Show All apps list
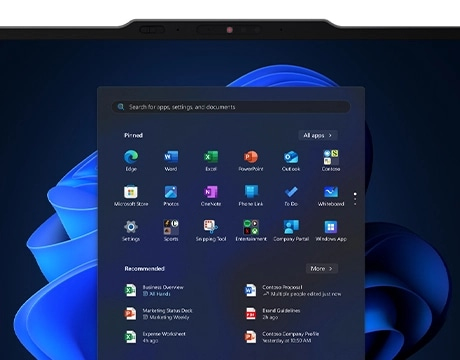The image size is (460, 360). tap(318, 135)
